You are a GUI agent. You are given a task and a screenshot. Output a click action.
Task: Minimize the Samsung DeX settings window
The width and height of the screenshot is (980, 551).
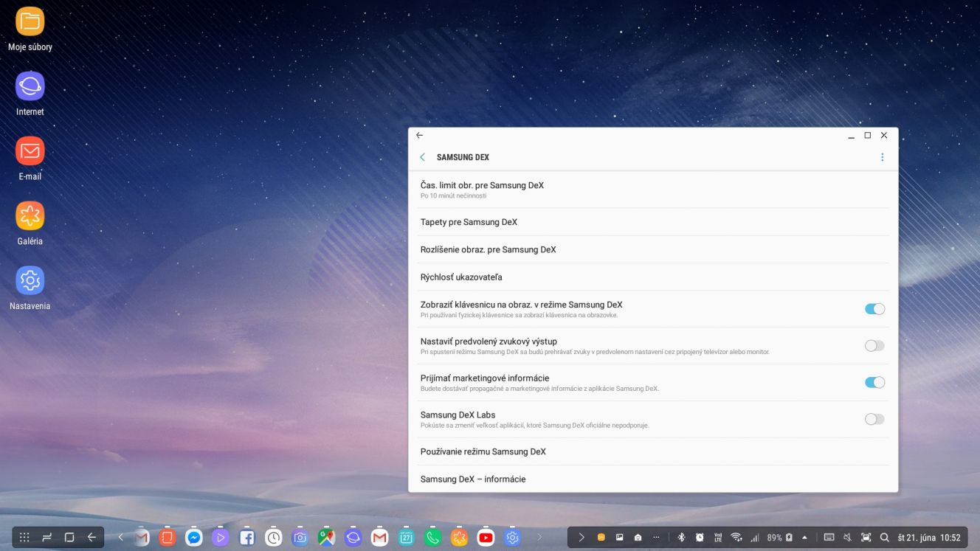click(851, 136)
